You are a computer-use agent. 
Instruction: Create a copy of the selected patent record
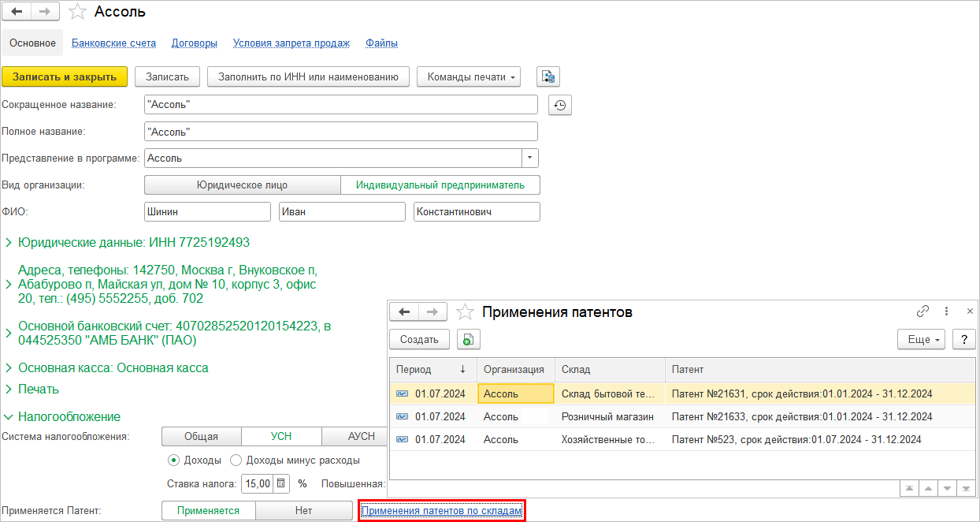(469, 340)
